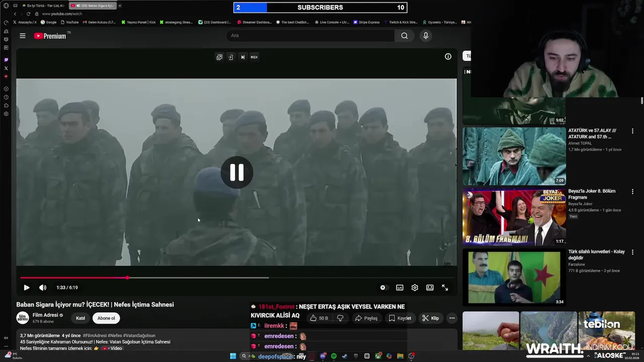644x362 pixels.
Task: Open a new browser tab with plus
Action: tap(120, 6)
